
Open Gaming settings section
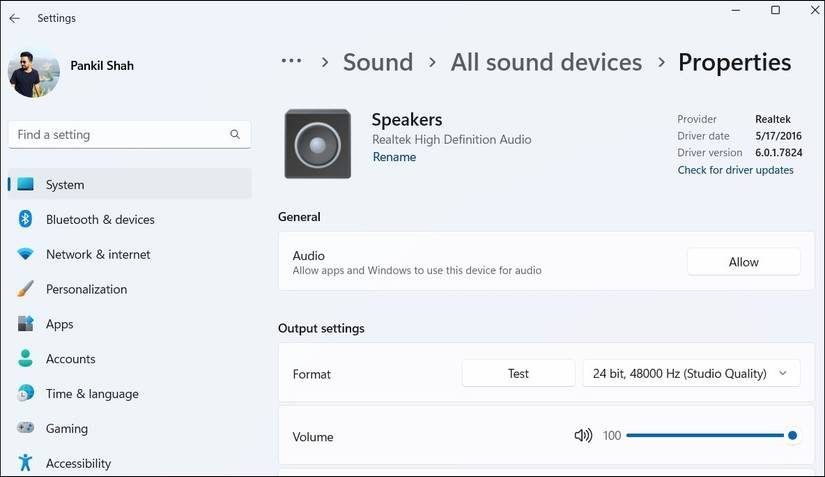coord(67,428)
